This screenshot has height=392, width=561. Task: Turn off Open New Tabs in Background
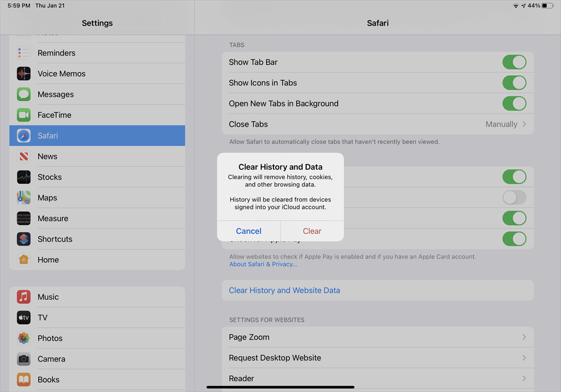[x=514, y=104]
